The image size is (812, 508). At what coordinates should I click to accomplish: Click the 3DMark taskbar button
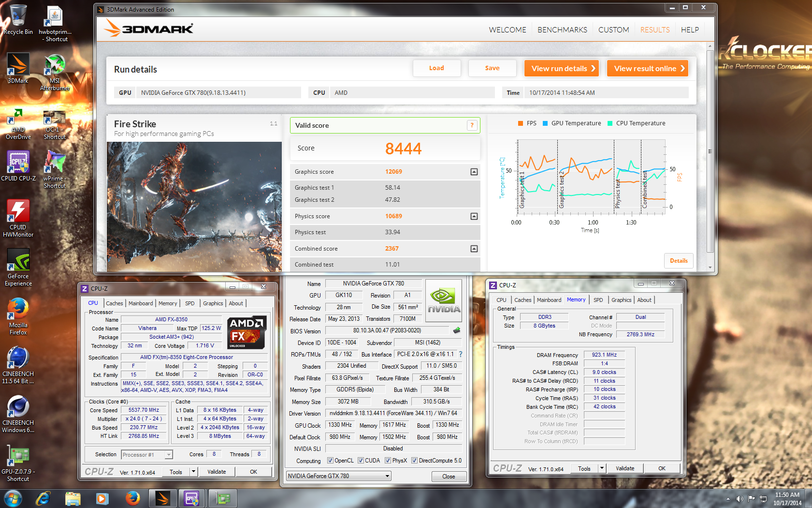pos(162,498)
